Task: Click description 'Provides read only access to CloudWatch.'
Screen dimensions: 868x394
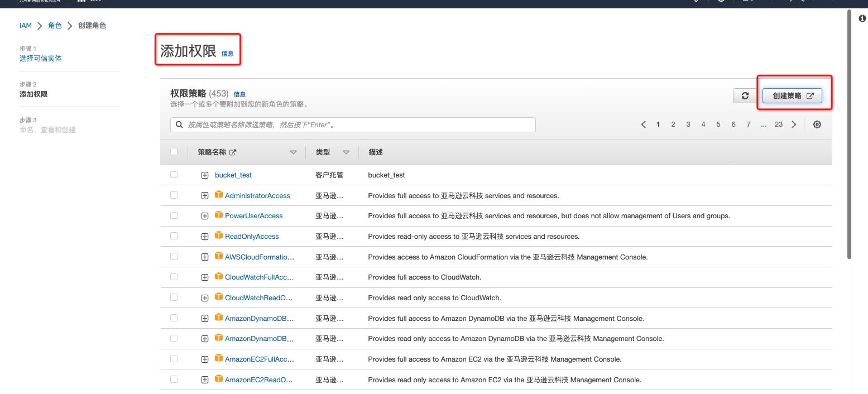Action: click(434, 298)
